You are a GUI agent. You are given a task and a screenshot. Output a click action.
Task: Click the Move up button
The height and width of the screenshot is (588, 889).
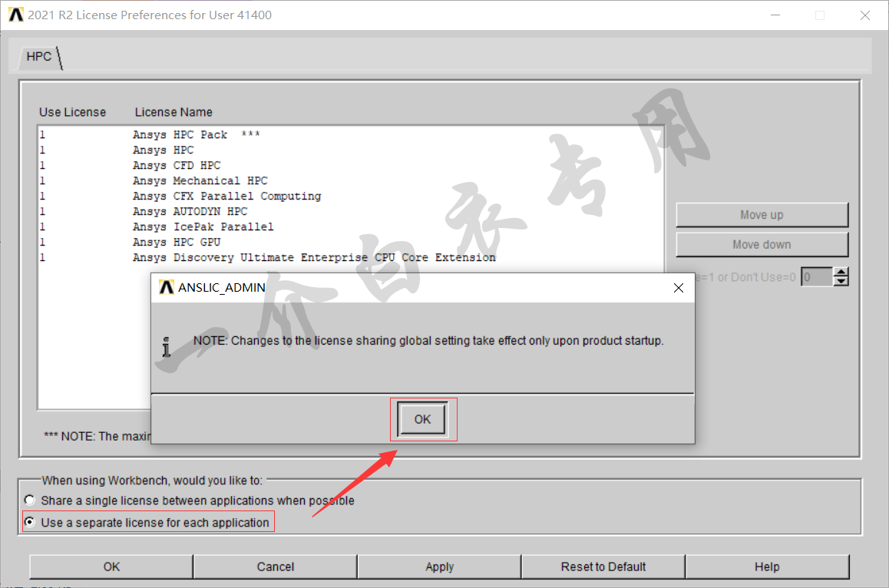click(762, 215)
